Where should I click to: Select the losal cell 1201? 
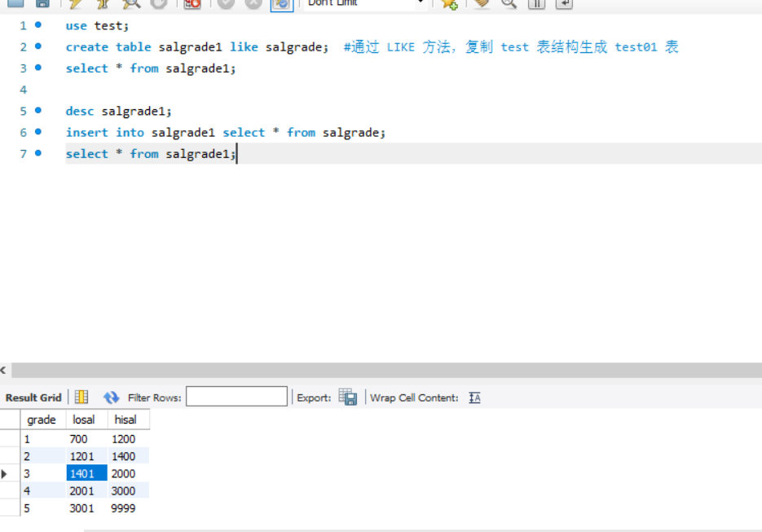point(86,457)
